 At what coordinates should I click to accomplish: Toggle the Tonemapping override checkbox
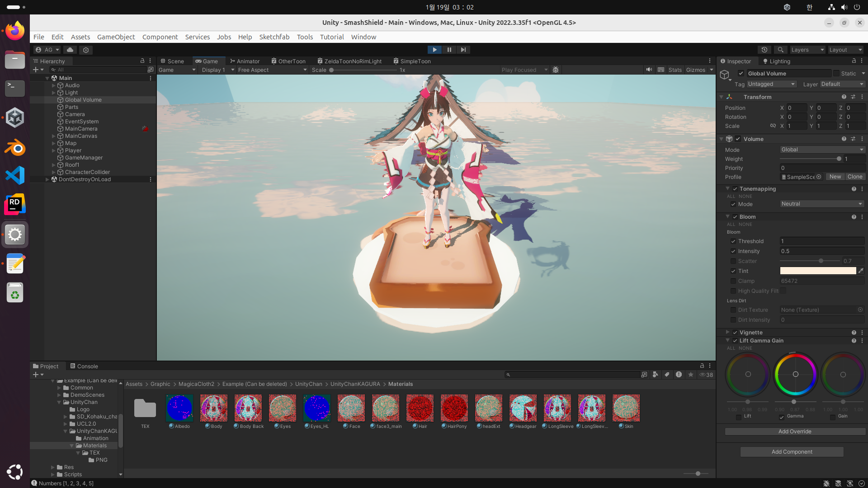coord(735,189)
